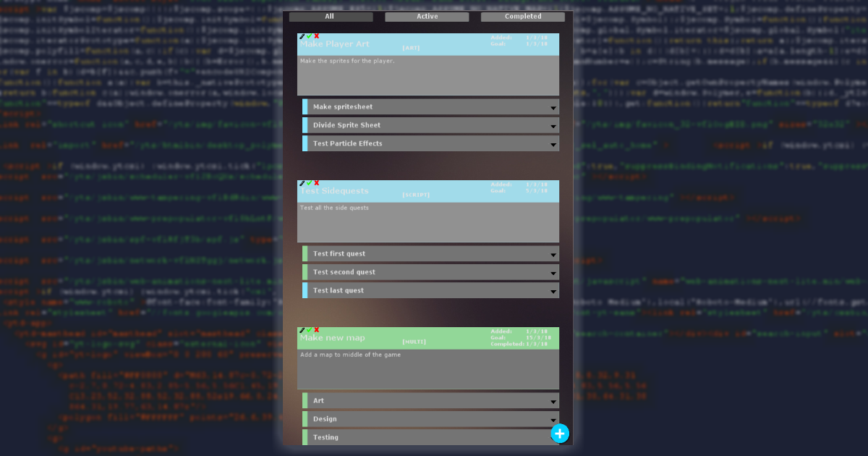Edit the Test Sidequests task with pencil icon

point(302,183)
